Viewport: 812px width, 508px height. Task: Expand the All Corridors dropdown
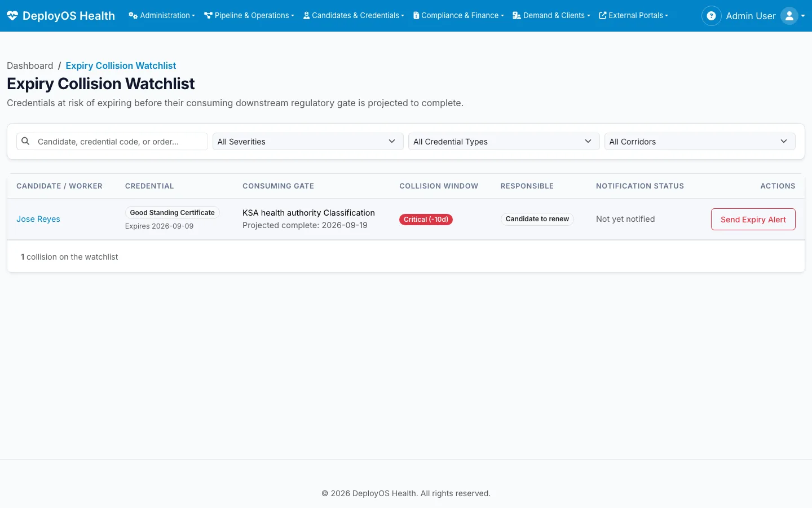click(x=700, y=142)
